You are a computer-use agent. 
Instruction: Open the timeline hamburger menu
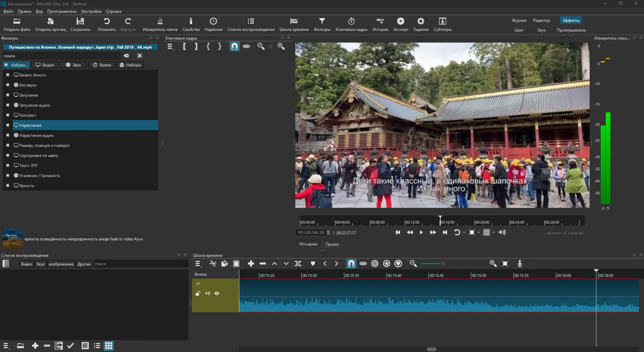198,264
